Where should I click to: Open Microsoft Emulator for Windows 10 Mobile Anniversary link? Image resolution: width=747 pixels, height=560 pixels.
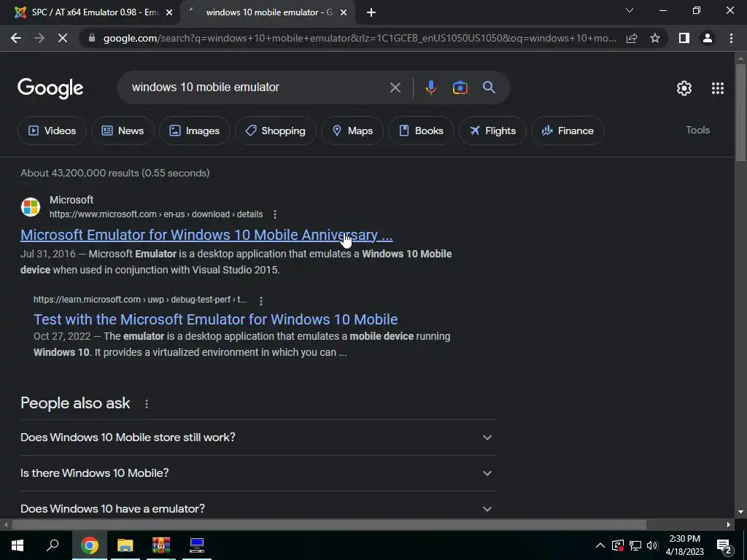coord(206,235)
